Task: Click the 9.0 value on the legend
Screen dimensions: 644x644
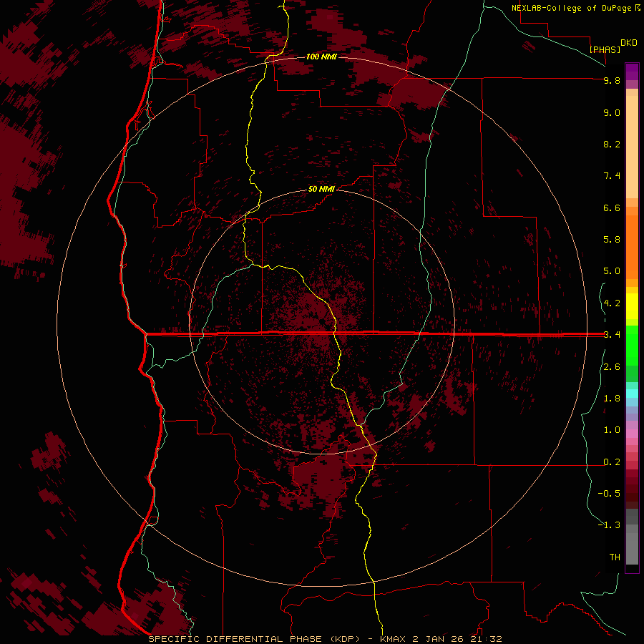Action: [x=612, y=112]
